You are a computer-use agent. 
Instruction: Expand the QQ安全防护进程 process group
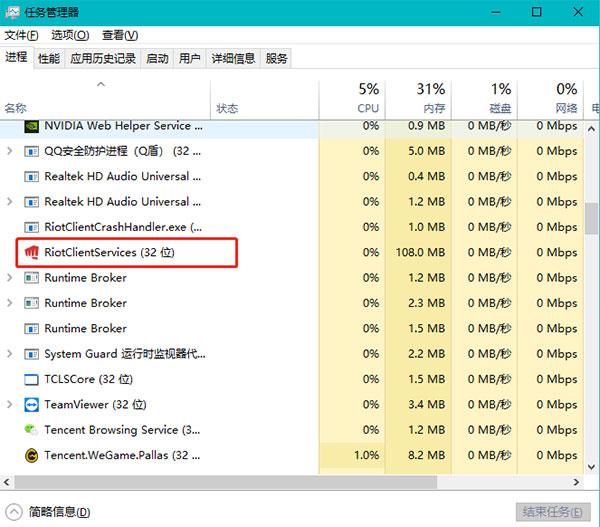(10, 152)
